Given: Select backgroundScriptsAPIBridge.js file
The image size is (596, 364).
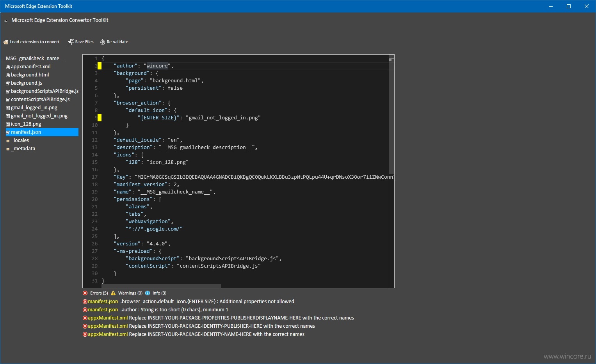Looking at the screenshot, I should tap(45, 91).
